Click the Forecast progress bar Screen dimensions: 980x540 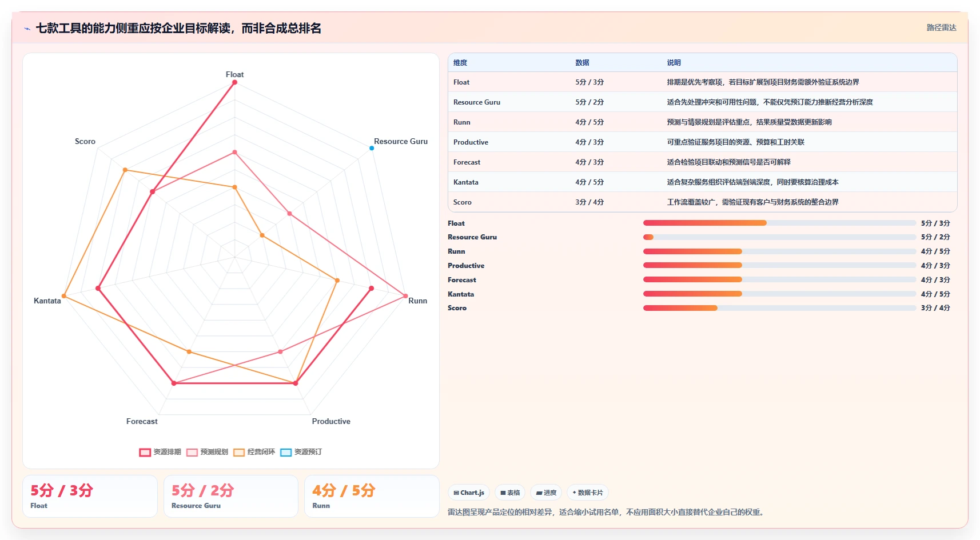point(779,279)
